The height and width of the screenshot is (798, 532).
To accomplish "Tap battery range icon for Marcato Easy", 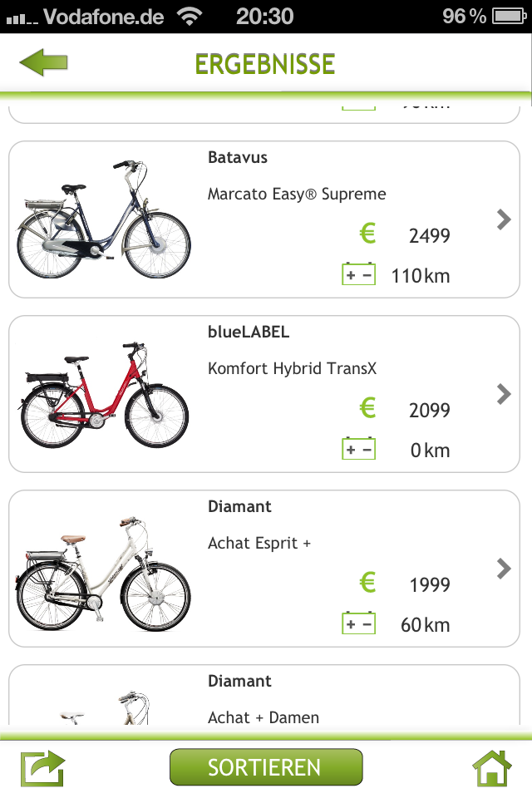I will pos(358,274).
